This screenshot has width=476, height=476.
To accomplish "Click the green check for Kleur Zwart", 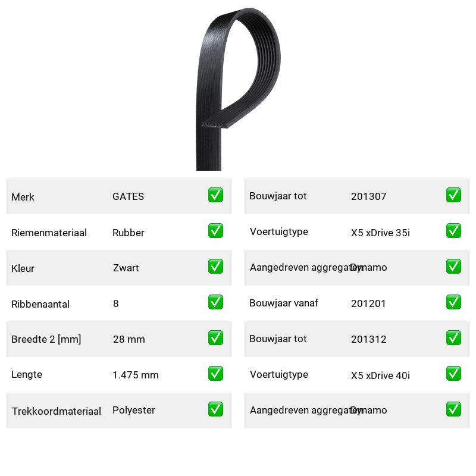I will [215, 266].
